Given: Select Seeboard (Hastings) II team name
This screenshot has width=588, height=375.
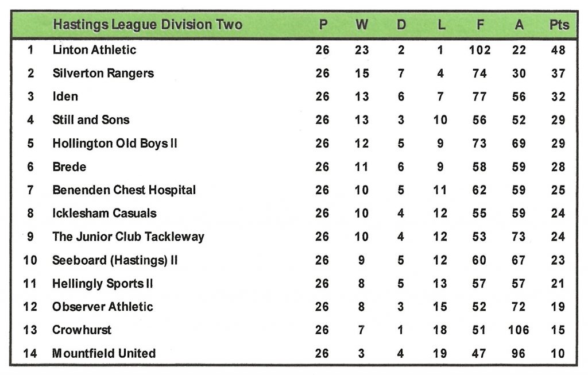Looking at the screenshot, I should (x=115, y=260).
